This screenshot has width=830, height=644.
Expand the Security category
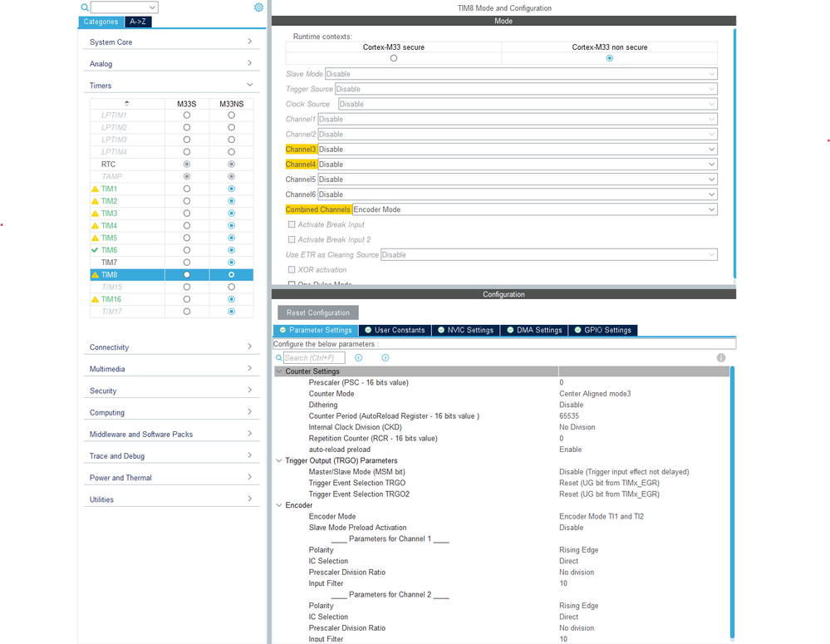(171, 391)
